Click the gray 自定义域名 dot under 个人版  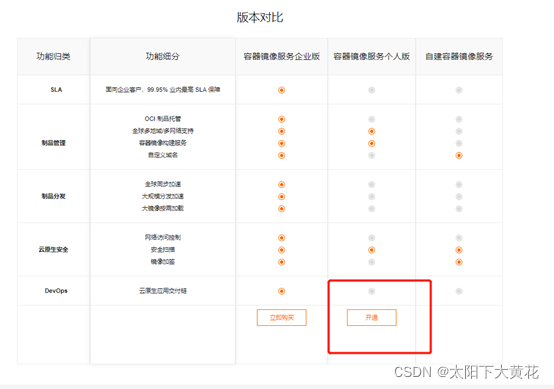coord(371,155)
